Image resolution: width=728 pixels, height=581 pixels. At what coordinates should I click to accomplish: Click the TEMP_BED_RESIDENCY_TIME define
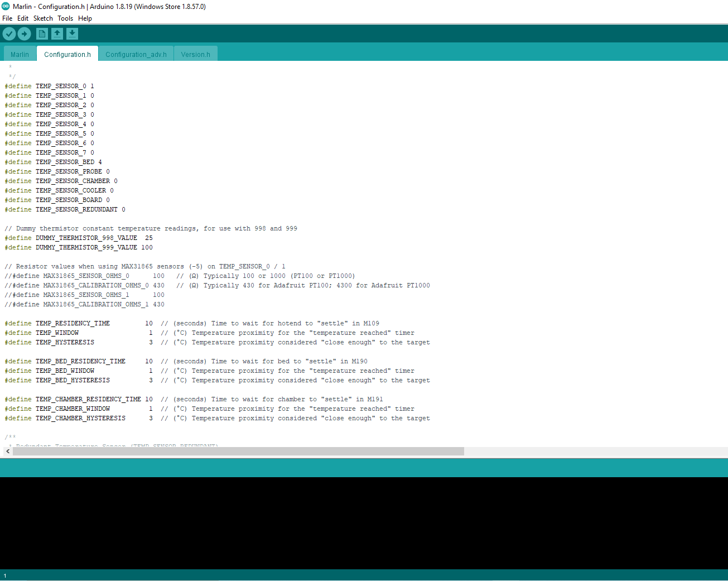click(186, 361)
